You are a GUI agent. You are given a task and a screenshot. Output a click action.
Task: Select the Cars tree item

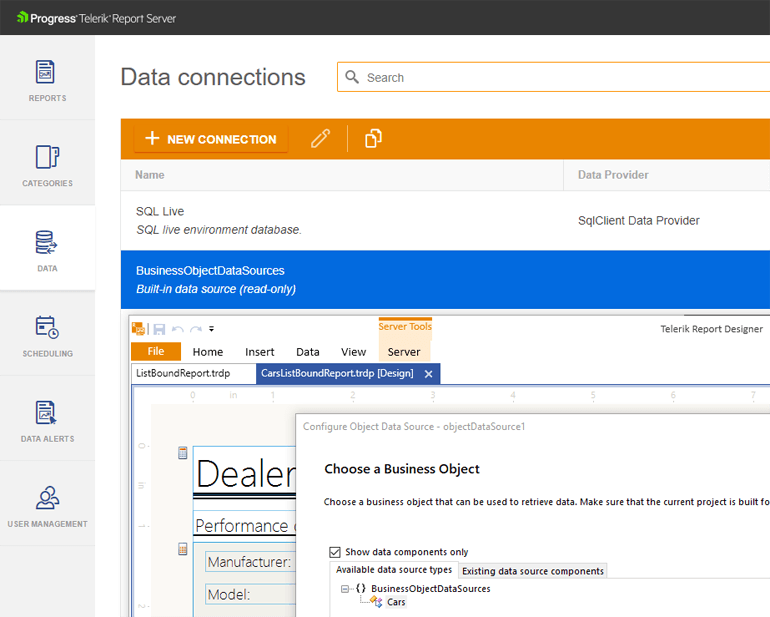point(396,602)
